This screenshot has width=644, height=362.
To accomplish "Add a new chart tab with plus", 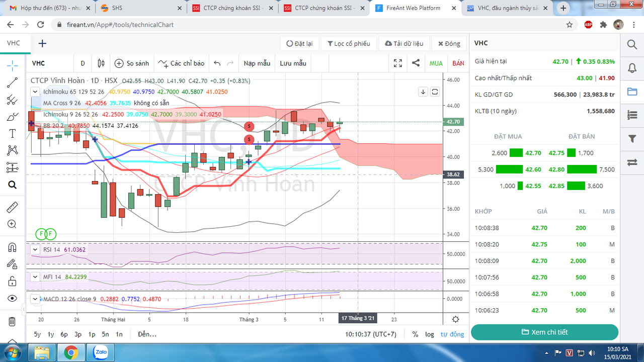I will pyautogui.click(x=42, y=43).
